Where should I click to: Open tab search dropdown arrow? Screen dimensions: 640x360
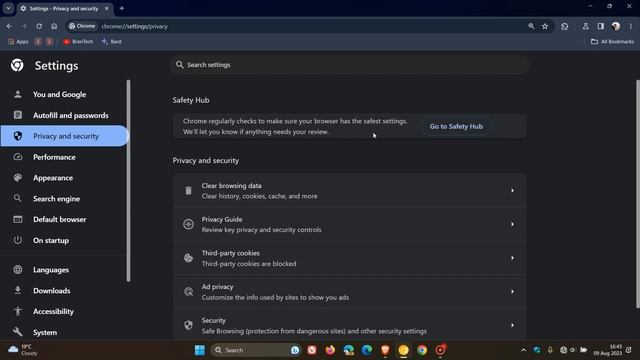pos(8,8)
